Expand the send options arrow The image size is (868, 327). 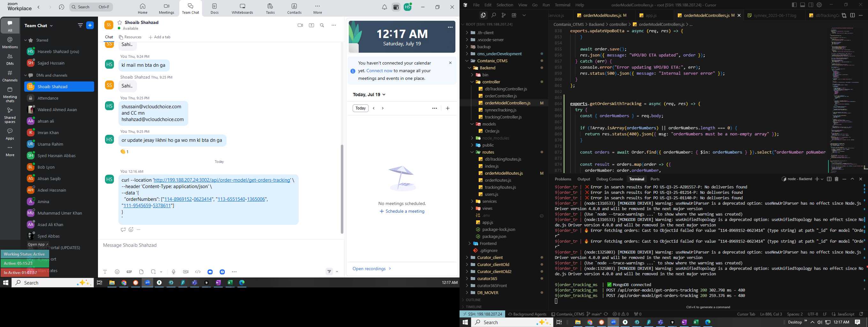pyautogui.click(x=337, y=272)
